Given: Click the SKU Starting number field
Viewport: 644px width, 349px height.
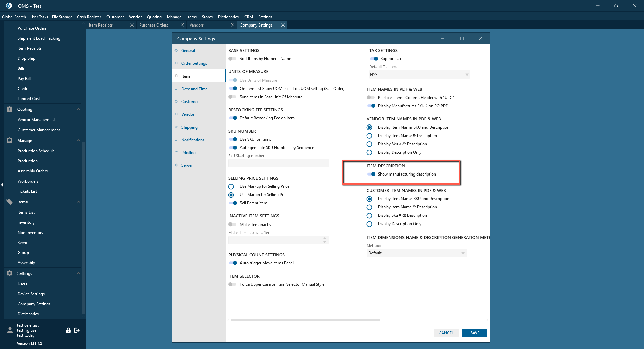Looking at the screenshot, I should 278,163.
